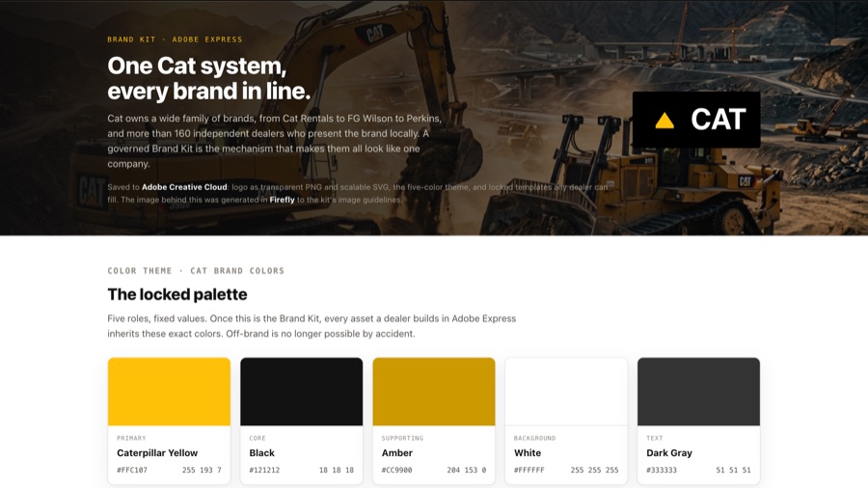Click the Amber color name
Viewport: 868px width, 488px height.
pos(397,452)
